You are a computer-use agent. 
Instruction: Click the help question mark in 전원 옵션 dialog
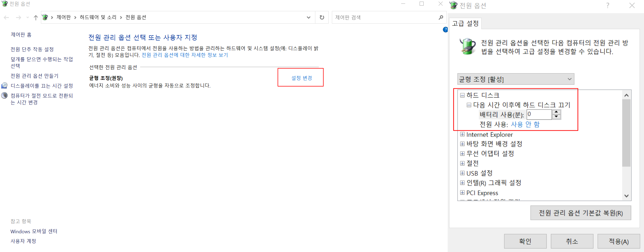pos(608,5)
